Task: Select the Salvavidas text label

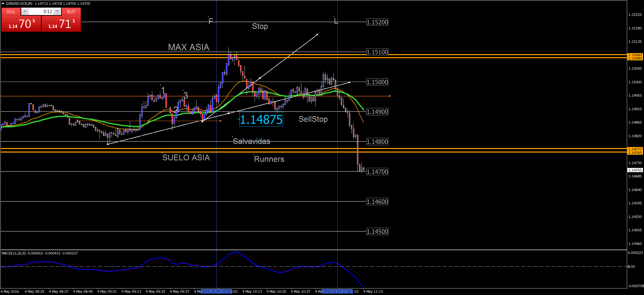Action: tap(251, 141)
